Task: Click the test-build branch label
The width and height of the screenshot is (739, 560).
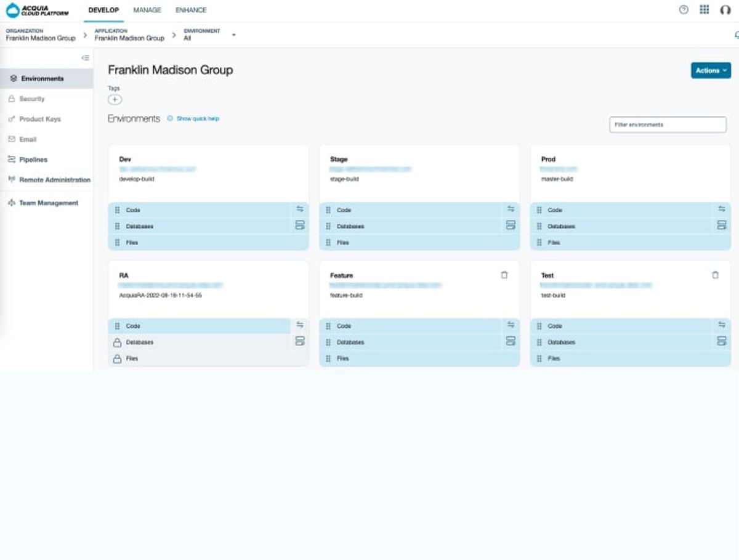Action: [553, 295]
